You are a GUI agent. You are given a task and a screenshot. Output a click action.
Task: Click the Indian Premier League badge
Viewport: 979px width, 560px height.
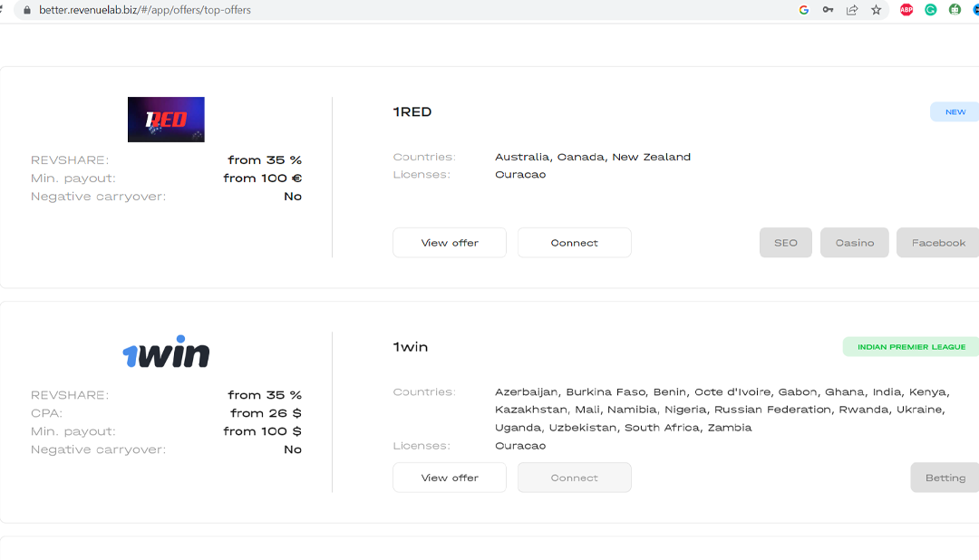(x=911, y=346)
